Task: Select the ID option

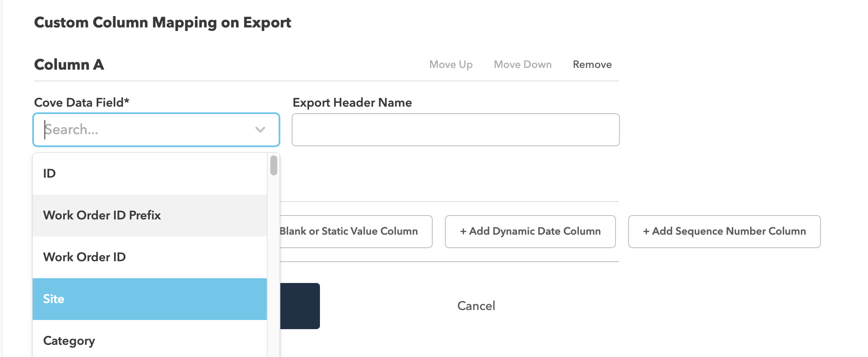Action: click(150, 174)
